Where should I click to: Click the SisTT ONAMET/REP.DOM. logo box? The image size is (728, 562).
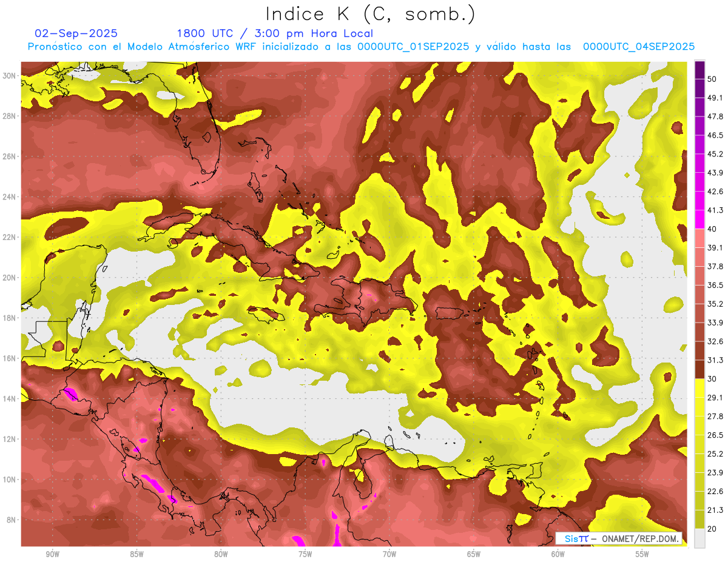tap(619, 538)
